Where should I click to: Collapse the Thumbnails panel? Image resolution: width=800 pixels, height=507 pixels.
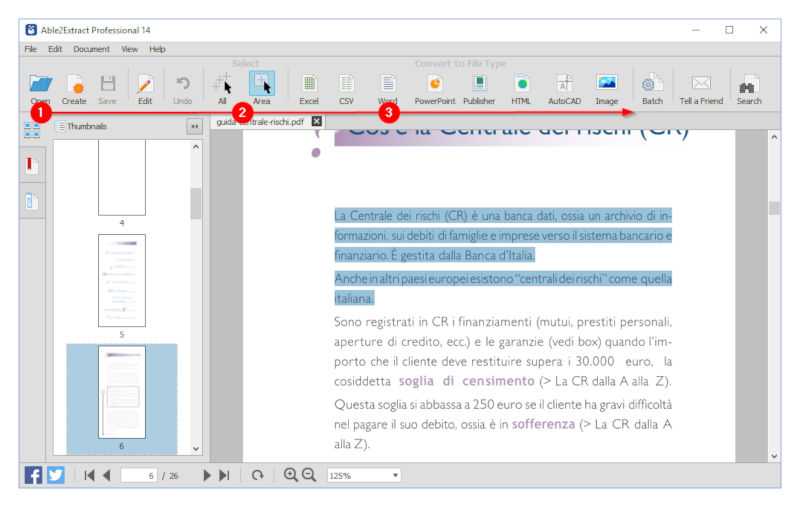coord(194,126)
